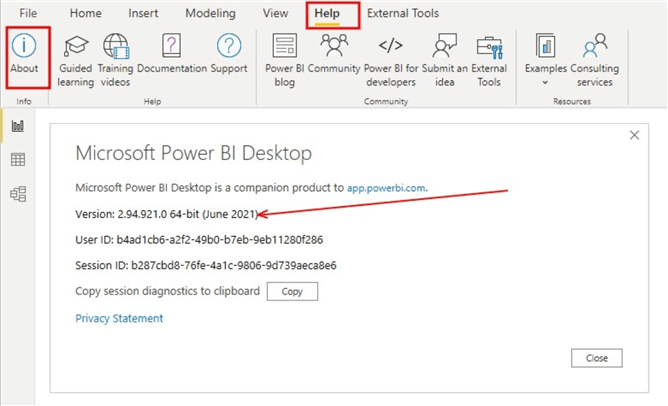The height and width of the screenshot is (406, 668).
Task: Switch to the View tab
Action: click(275, 13)
